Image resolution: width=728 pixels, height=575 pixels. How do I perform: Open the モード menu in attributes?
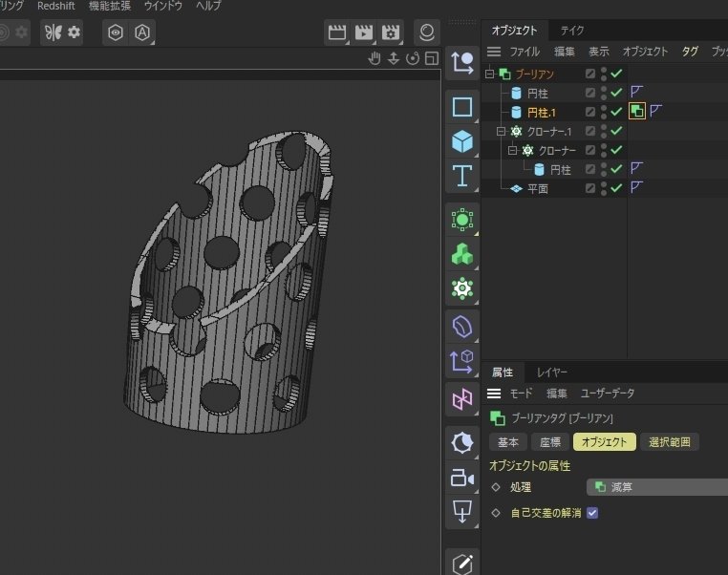pyautogui.click(x=521, y=394)
